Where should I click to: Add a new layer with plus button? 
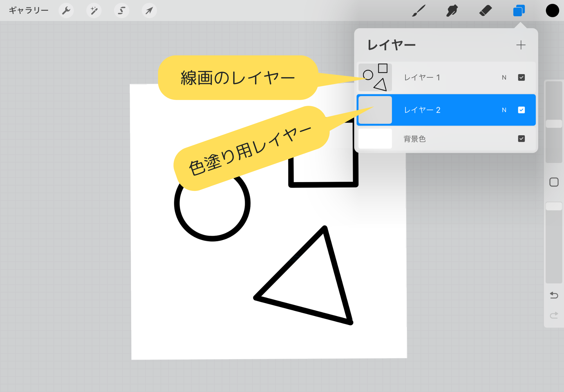(x=521, y=45)
